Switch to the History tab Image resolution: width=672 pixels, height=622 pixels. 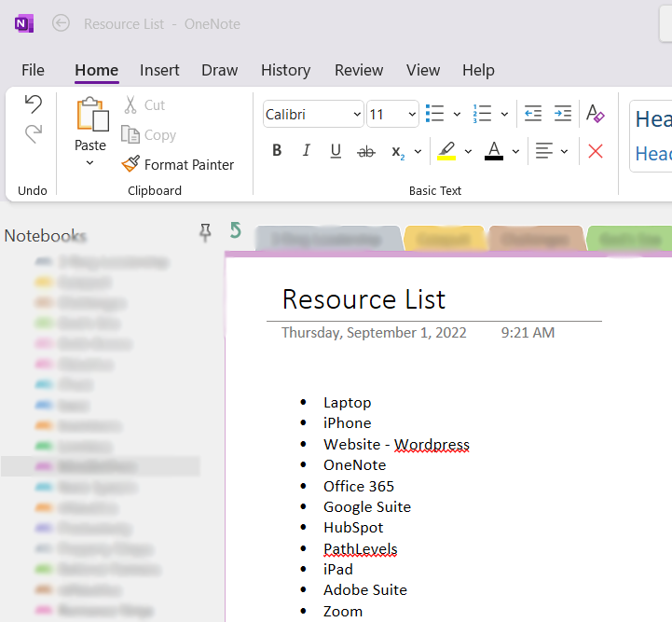286,70
